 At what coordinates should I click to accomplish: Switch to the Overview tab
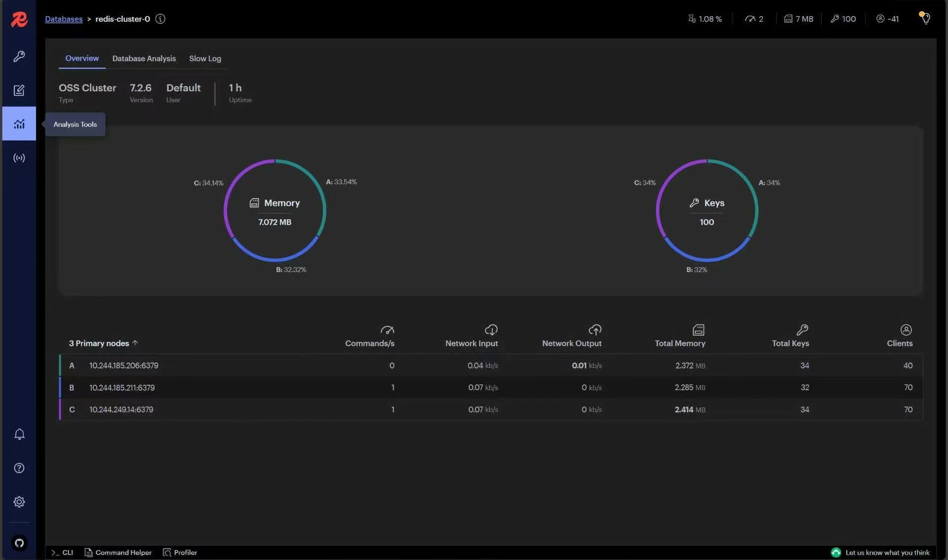tap(82, 58)
